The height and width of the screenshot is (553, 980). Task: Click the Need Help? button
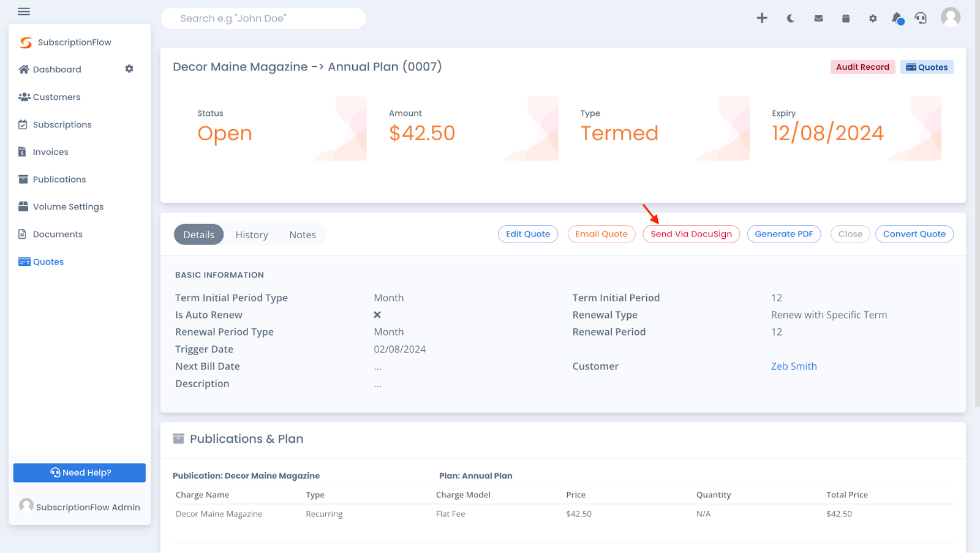[80, 473]
